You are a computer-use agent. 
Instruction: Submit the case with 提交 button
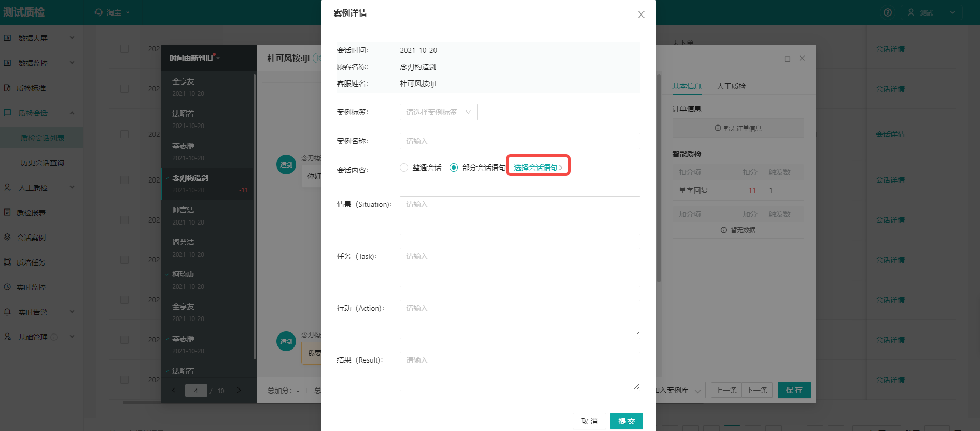626,421
